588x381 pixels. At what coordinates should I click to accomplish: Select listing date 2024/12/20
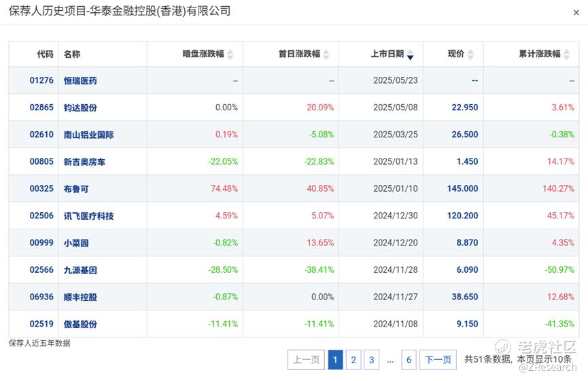pyautogui.click(x=395, y=242)
